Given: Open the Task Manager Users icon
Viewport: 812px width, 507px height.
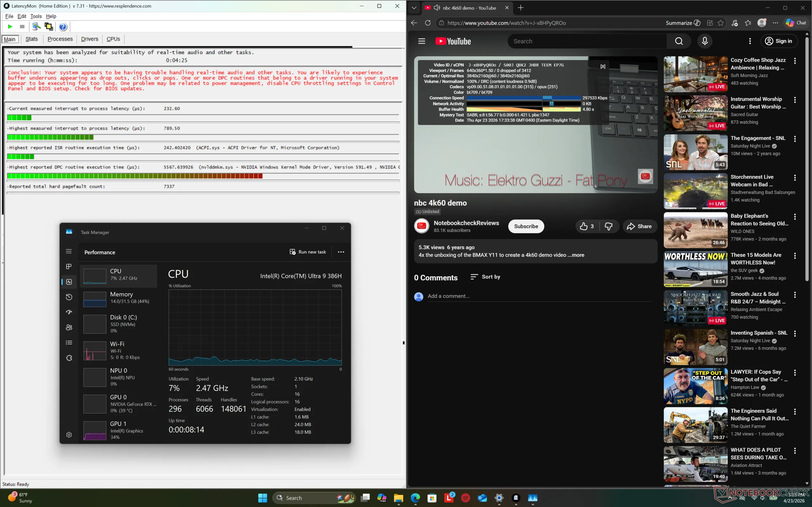Looking at the screenshot, I should pos(69,327).
